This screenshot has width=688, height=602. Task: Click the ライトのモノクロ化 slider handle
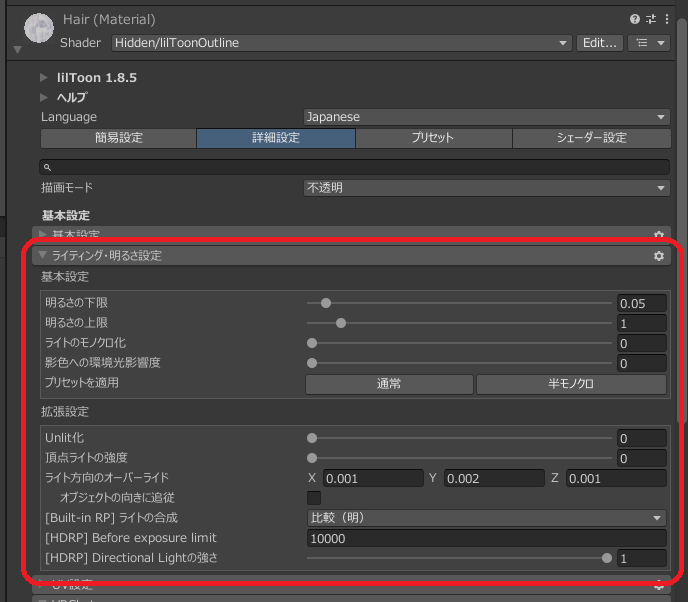pos(312,343)
